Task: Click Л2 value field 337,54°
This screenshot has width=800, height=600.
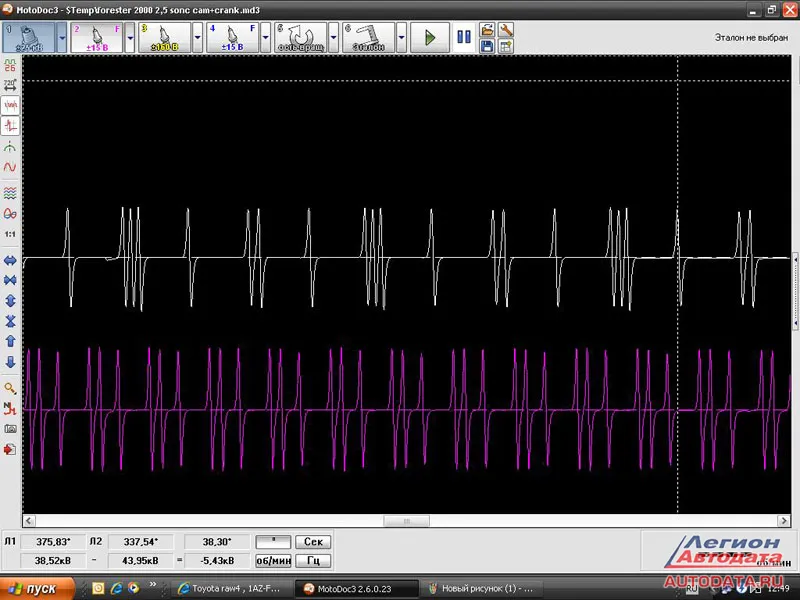Action: tap(141, 542)
